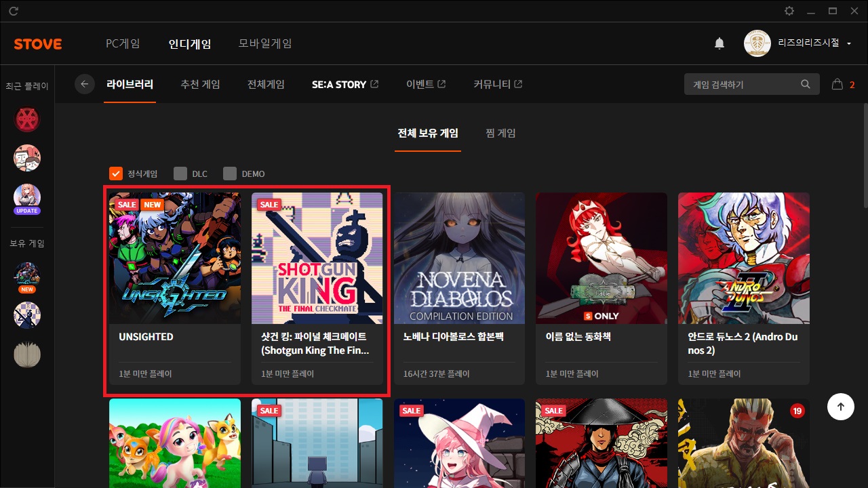Open the settings gear icon

pyautogui.click(x=789, y=12)
